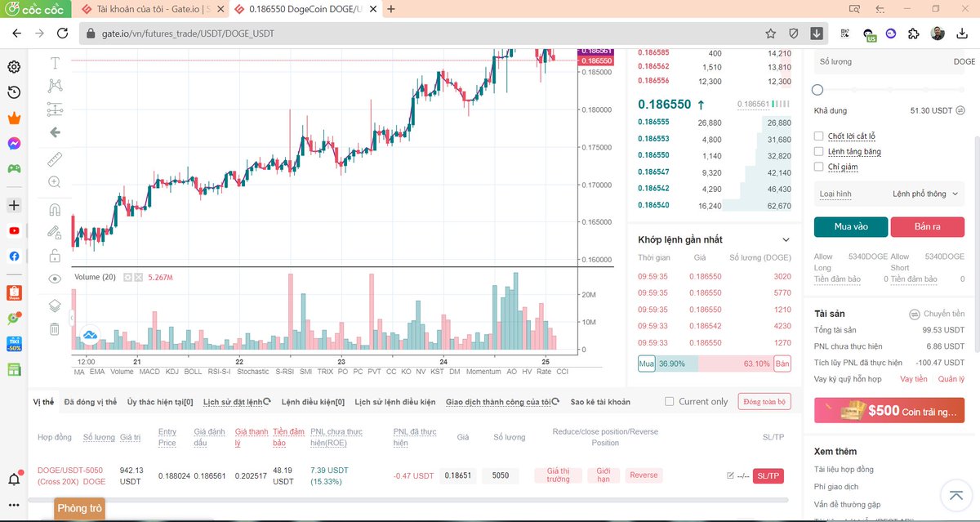Open the Phòng trò chat room button
This screenshot has width=980, height=522.
coord(80,508)
